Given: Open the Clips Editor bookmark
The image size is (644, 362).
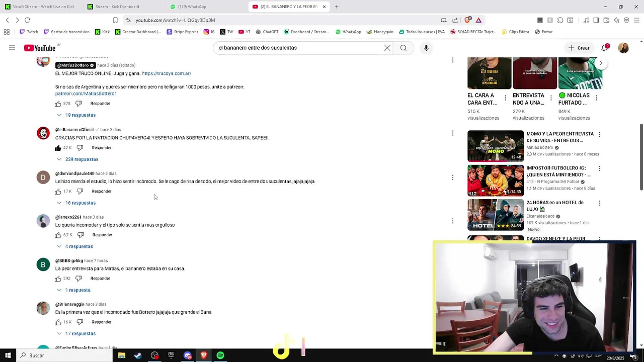Looking at the screenshot, I should [516, 32].
